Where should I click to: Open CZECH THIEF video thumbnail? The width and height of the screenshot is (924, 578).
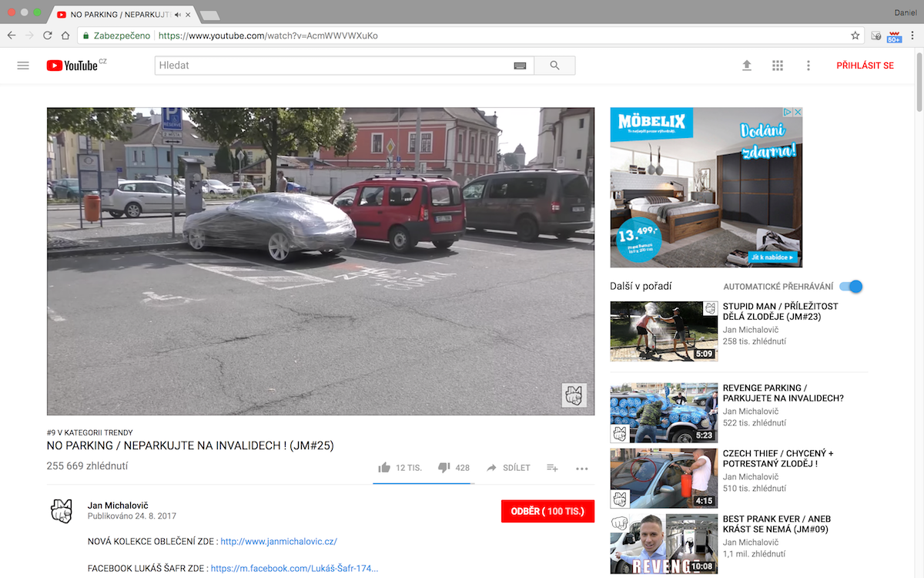click(665, 479)
